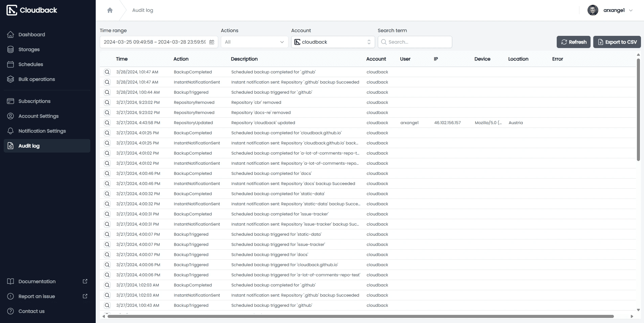Open Account Settings
The height and width of the screenshot is (323, 644).
pos(47,116)
